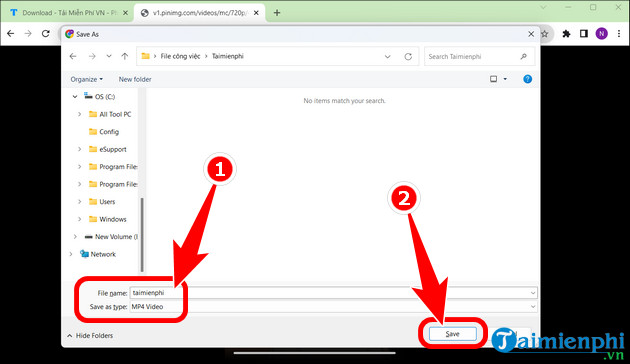Image resolution: width=630 pixels, height=364 pixels.
Task: Click the search magnifier icon
Action: pyautogui.click(x=524, y=57)
